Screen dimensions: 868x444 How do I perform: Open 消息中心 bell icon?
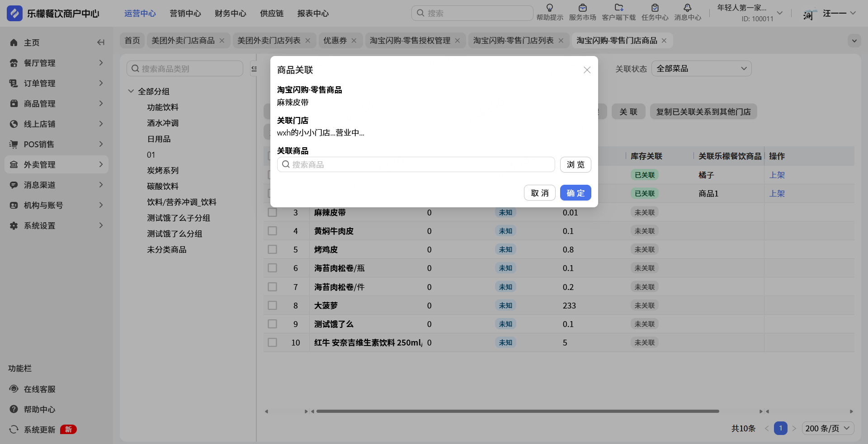coord(687,8)
